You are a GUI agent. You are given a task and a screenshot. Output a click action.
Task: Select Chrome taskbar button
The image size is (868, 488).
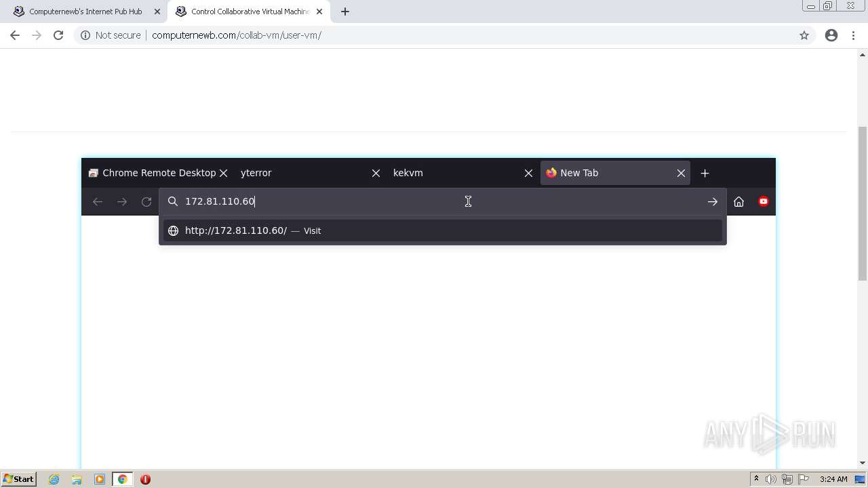click(x=123, y=479)
